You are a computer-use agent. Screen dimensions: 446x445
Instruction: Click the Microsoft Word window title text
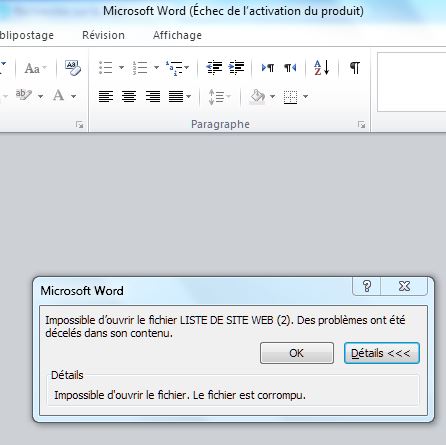pos(233,11)
